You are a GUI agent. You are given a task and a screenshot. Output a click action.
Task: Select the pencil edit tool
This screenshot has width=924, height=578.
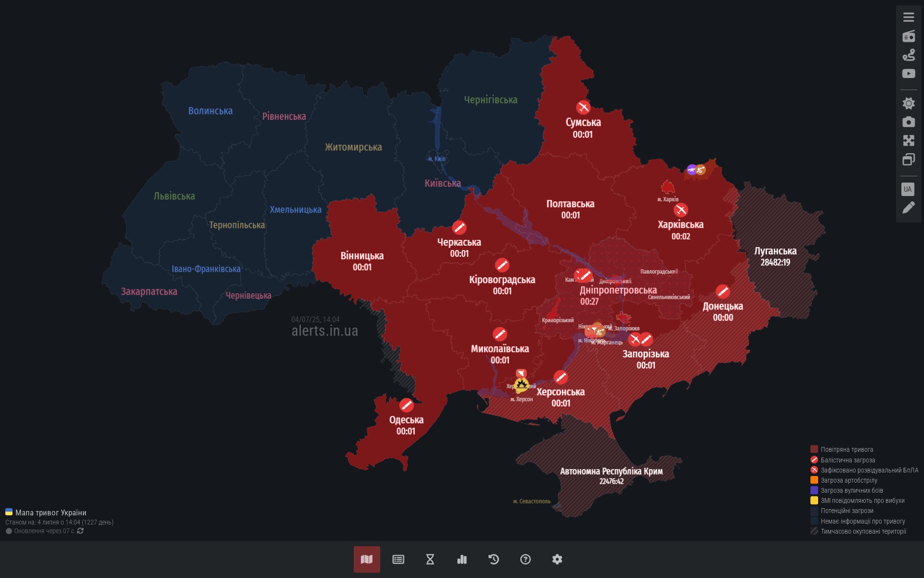(908, 208)
